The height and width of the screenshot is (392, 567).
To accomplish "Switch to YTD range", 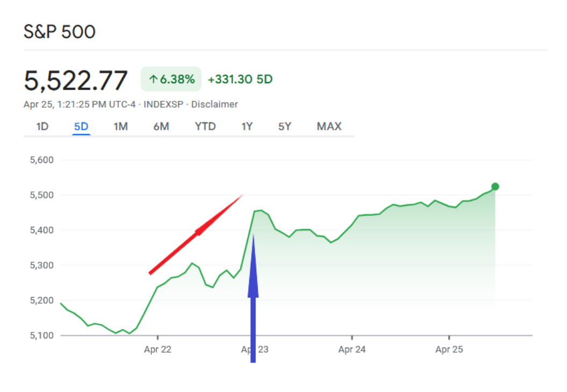I will [x=205, y=127].
